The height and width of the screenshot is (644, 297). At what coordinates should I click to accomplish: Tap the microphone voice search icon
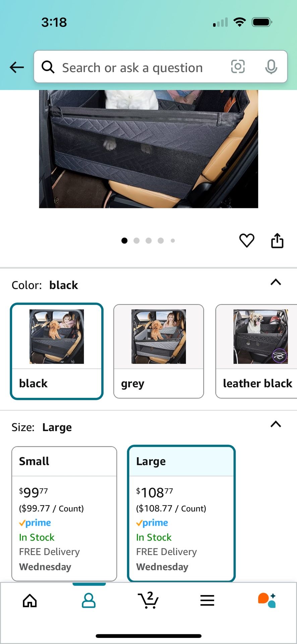271,66
